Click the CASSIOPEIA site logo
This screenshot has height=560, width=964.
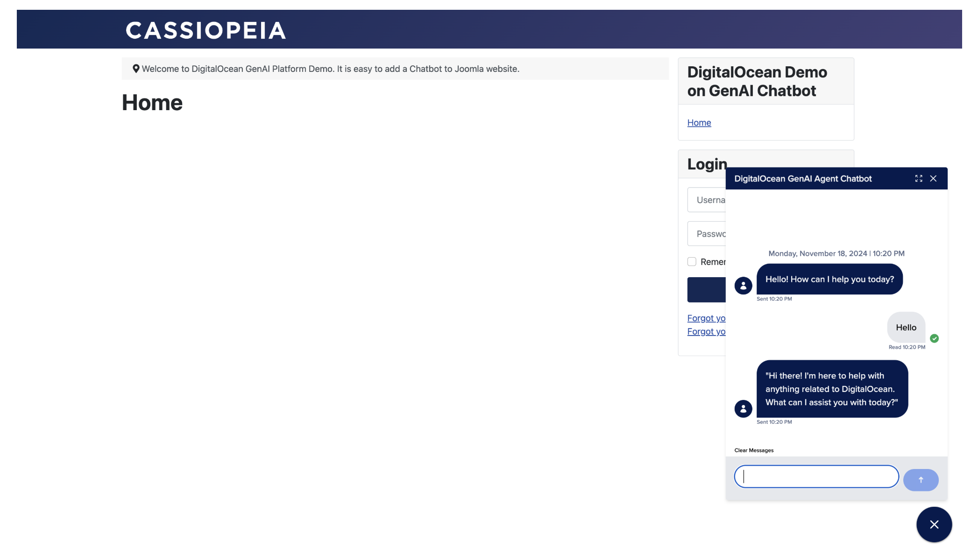[206, 30]
